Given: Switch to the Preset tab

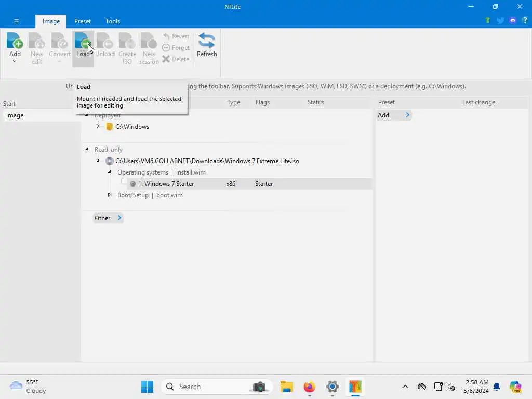Looking at the screenshot, I should [x=83, y=21].
